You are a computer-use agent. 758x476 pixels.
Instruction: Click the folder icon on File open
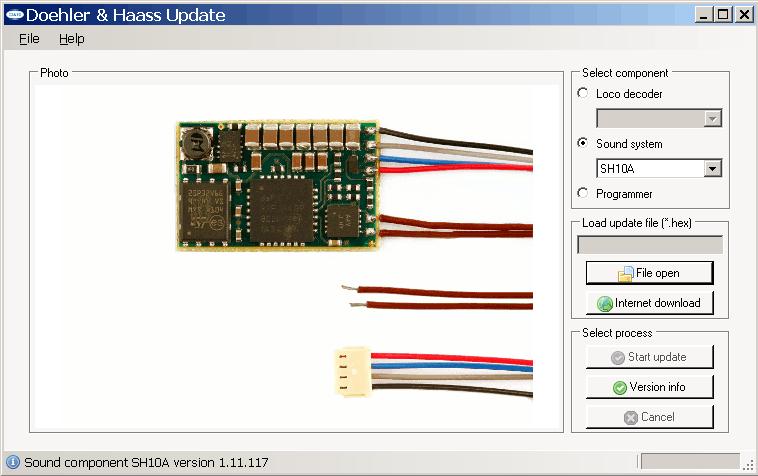click(x=626, y=274)
